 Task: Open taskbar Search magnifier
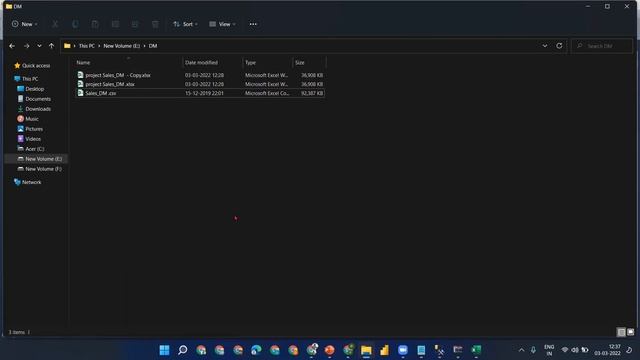coord(183,350)
